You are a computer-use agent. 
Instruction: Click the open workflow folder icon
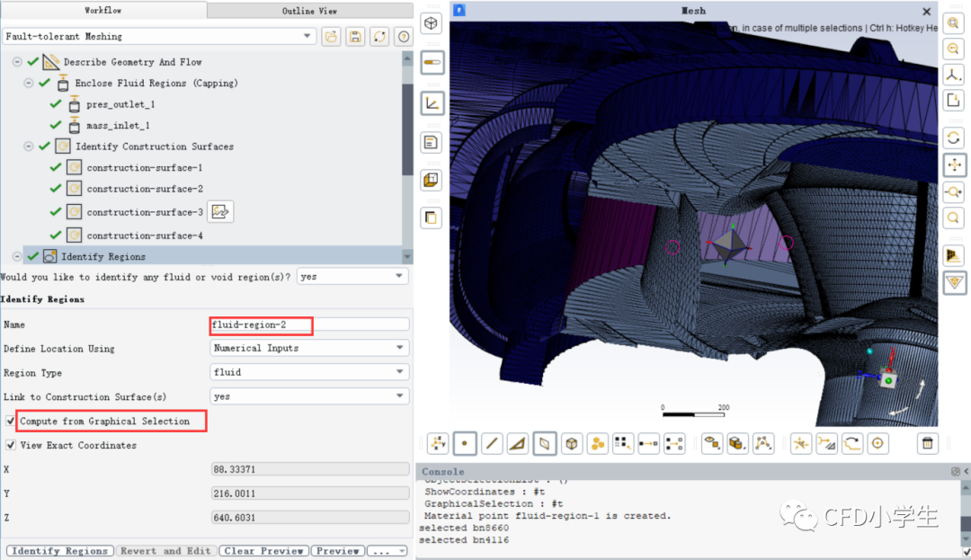[331, 37]
